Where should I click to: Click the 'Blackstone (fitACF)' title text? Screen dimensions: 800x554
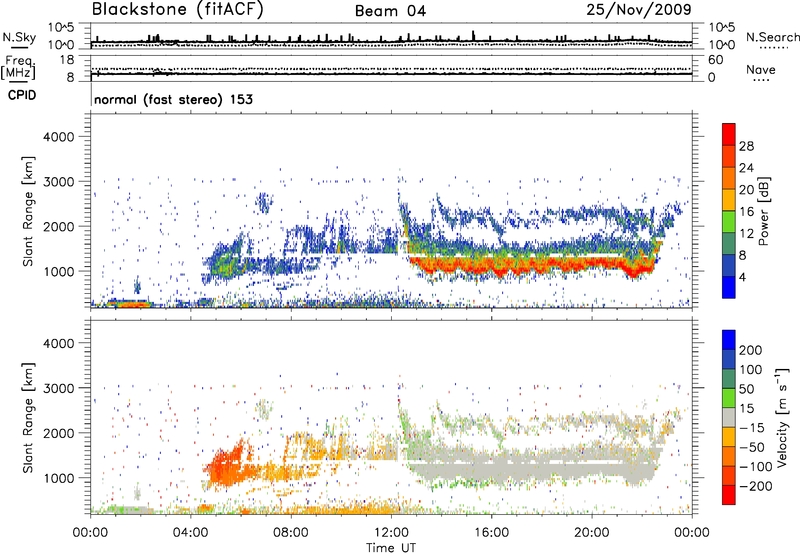pyautogui.click(x=178, y=9)
